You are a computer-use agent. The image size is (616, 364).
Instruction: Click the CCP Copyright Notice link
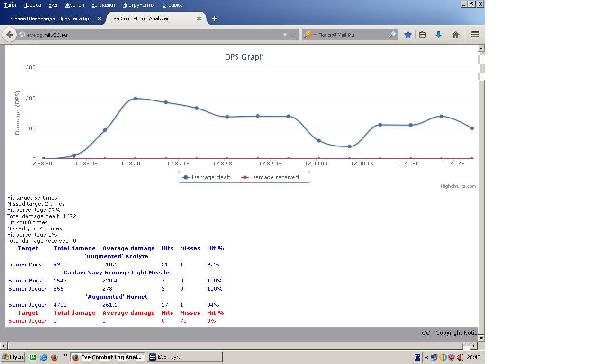(x=450, y=333)
